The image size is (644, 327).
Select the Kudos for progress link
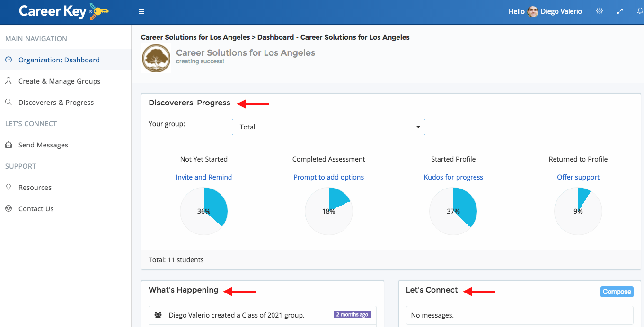click(x=453, y=177)
